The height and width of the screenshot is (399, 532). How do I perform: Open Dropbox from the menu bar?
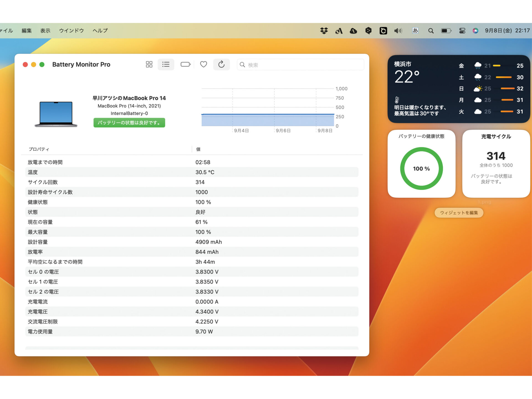[x=324, y=31]
